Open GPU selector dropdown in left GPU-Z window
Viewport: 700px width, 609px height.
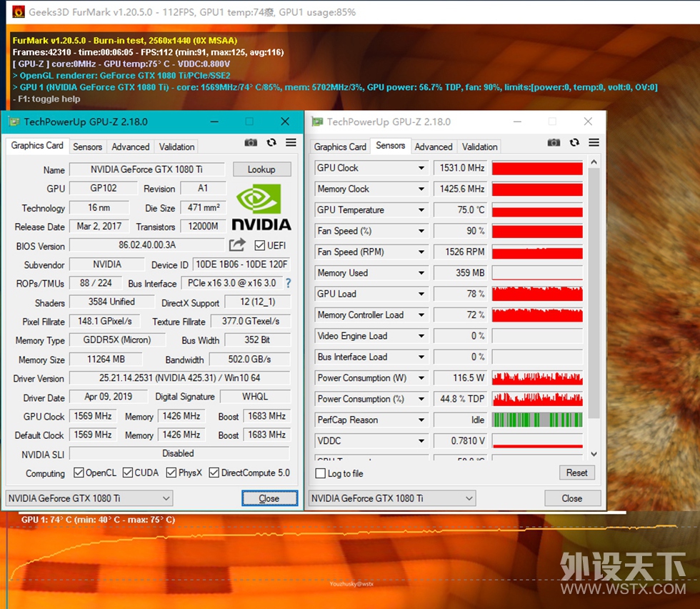pos(89,498)
